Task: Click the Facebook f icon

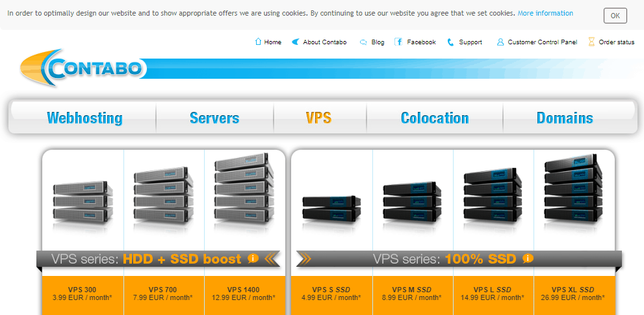Action: pos(398,42)
